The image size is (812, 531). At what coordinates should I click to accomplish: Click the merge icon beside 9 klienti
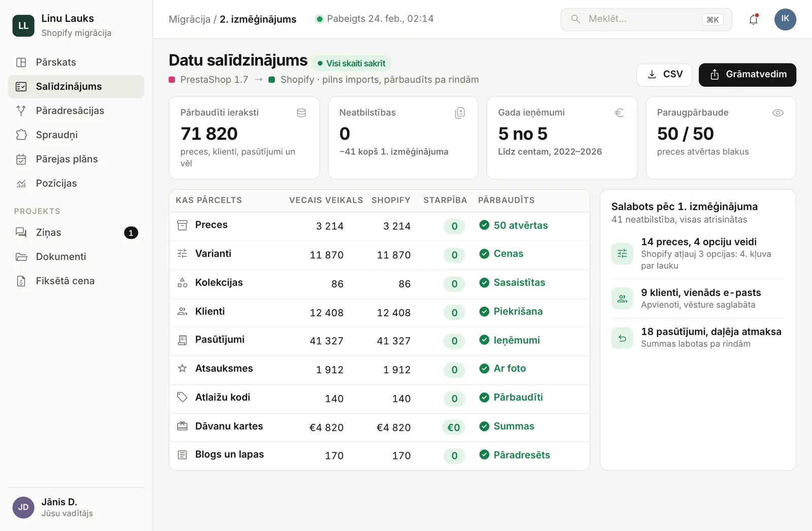point(622,298)
